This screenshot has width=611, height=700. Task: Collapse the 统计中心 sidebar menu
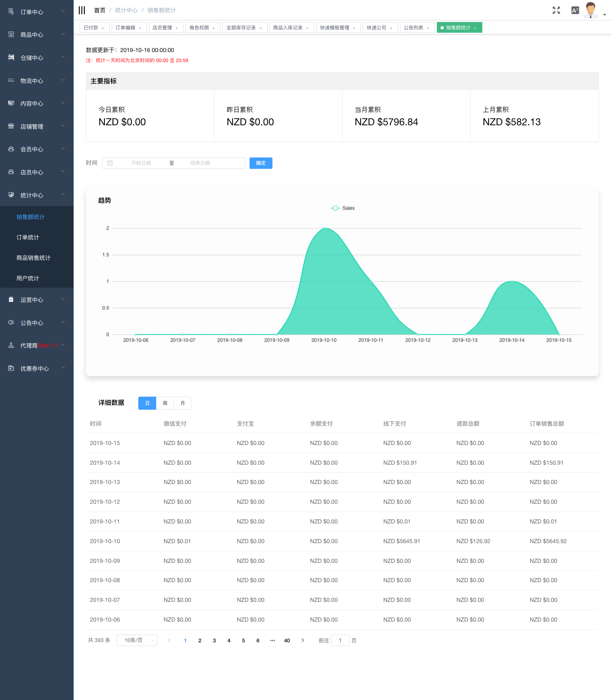(x=36, y=196)
